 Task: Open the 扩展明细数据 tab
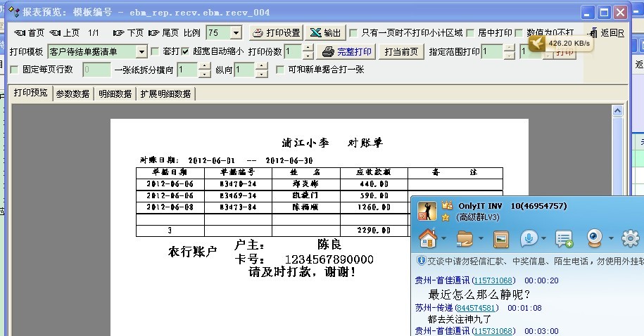coord(165,93)
